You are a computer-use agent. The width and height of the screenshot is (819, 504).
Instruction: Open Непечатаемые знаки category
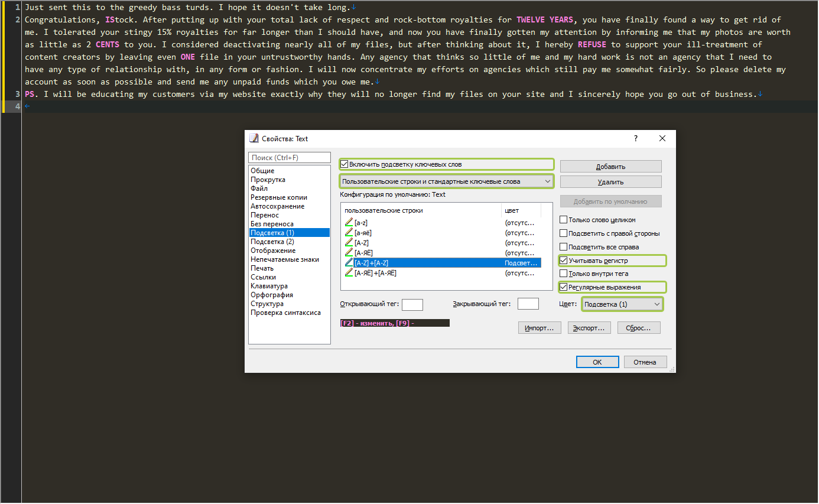tap(289, 259)
